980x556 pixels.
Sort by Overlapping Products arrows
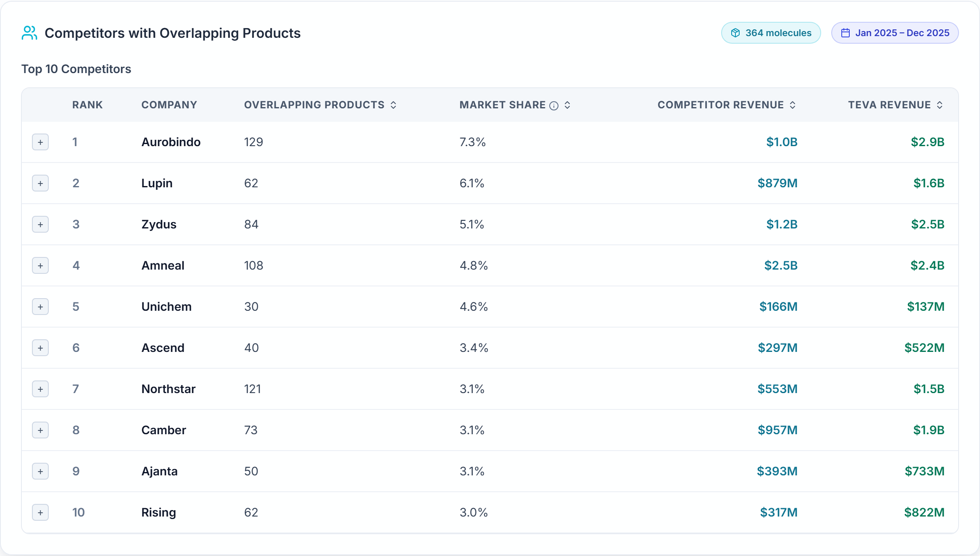coord(393,105)
